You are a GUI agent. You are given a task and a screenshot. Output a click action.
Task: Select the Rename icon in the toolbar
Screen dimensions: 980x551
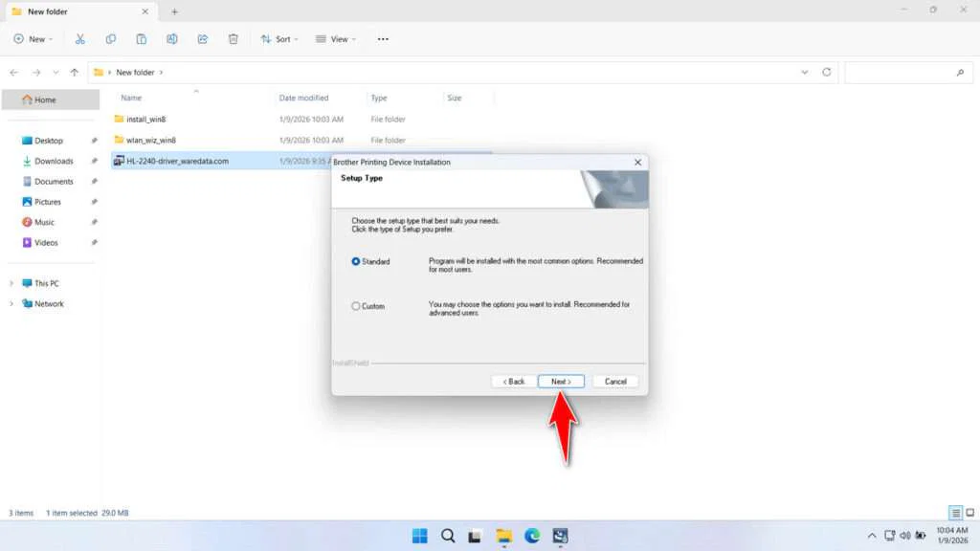[172, 38]
